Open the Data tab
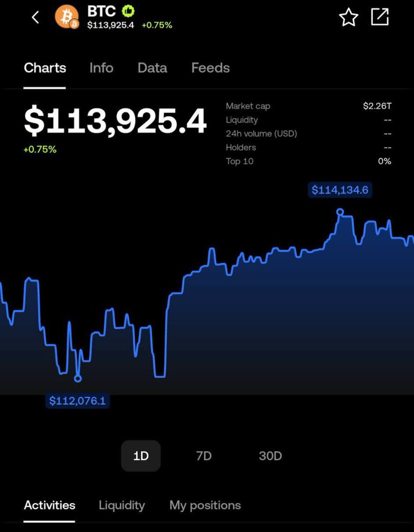The height and width of the screenshot is (532, 414). click(x=152, y=68)
